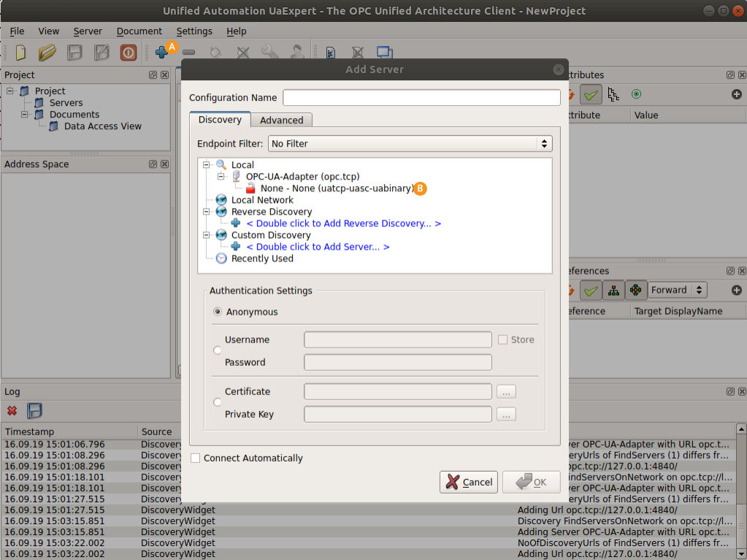Click the Configuration Name input field
The width and height of the screenshot is (747, 560).
[421, 98]
